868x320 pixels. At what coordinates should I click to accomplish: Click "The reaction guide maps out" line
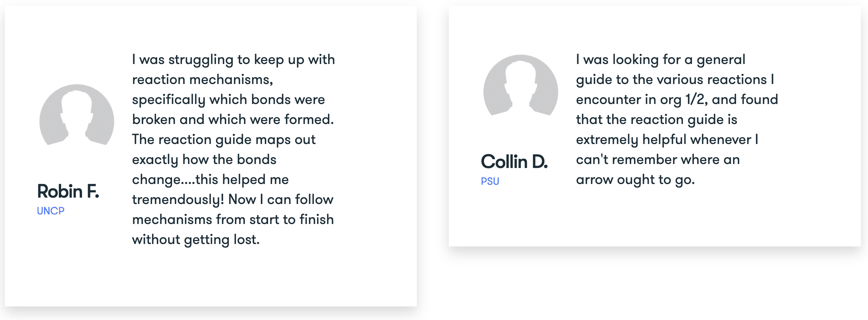click(224, 140)
